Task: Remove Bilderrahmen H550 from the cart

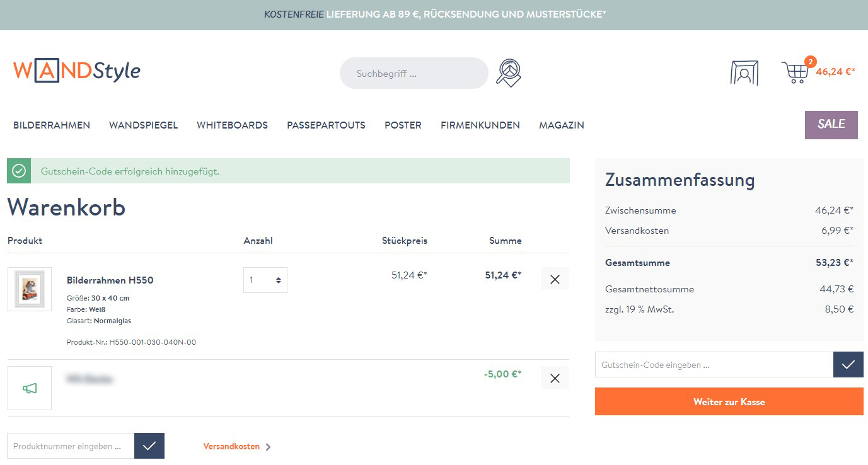Action: 555,279
